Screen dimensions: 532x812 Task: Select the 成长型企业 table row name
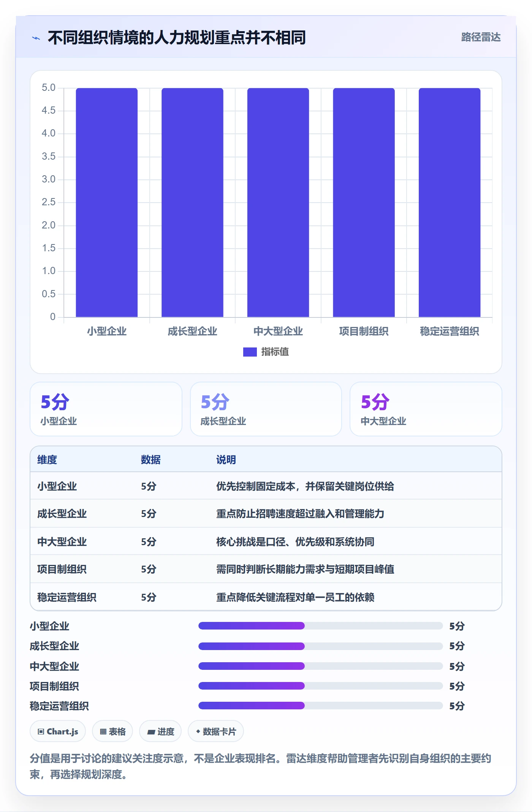[x=62, y=514]
